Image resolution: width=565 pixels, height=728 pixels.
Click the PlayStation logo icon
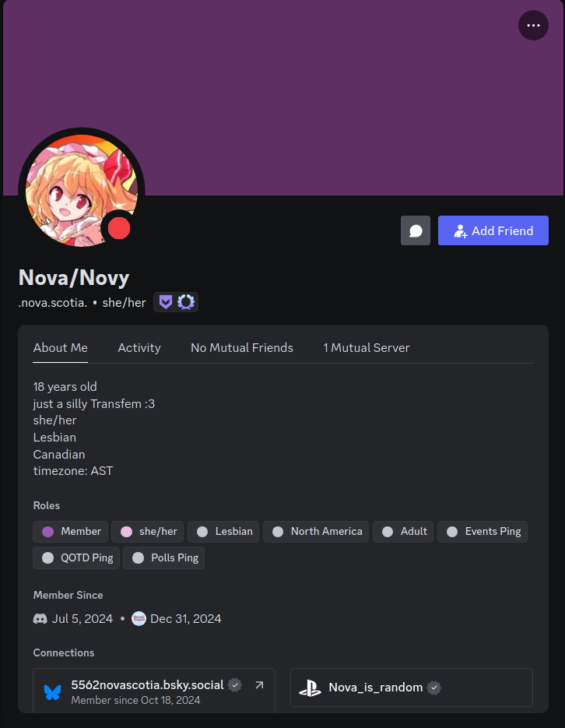point(310,688)
